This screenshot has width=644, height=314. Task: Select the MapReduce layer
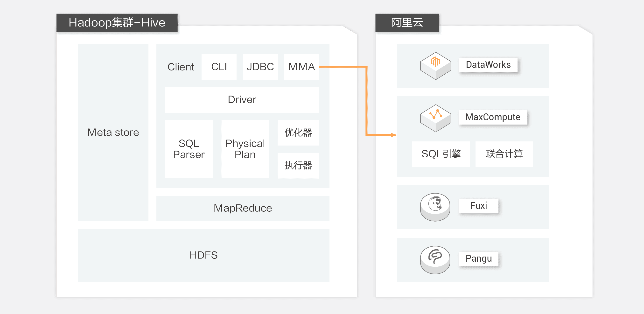click(x=243, y=208)
